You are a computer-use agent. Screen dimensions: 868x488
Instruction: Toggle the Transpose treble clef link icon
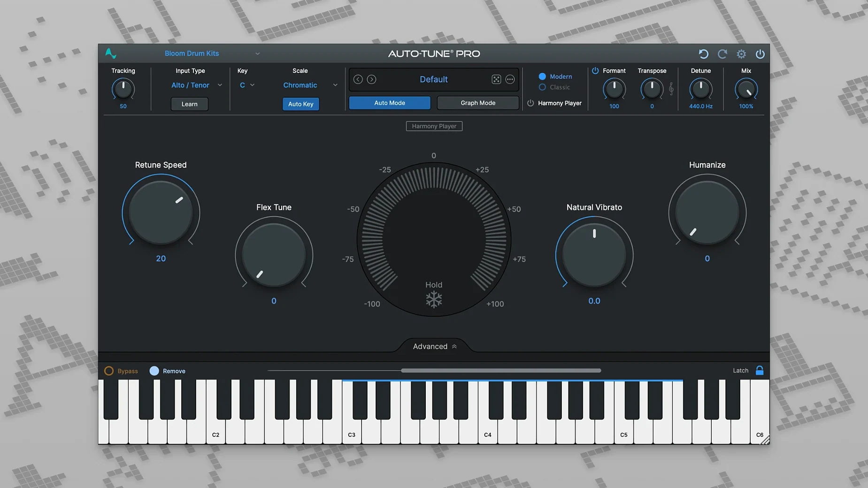coord(671,89)
